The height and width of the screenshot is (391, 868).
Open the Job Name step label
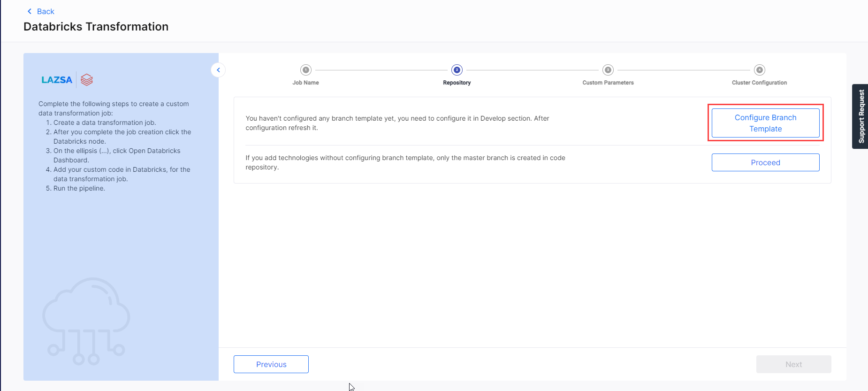[x=306, y=83]
